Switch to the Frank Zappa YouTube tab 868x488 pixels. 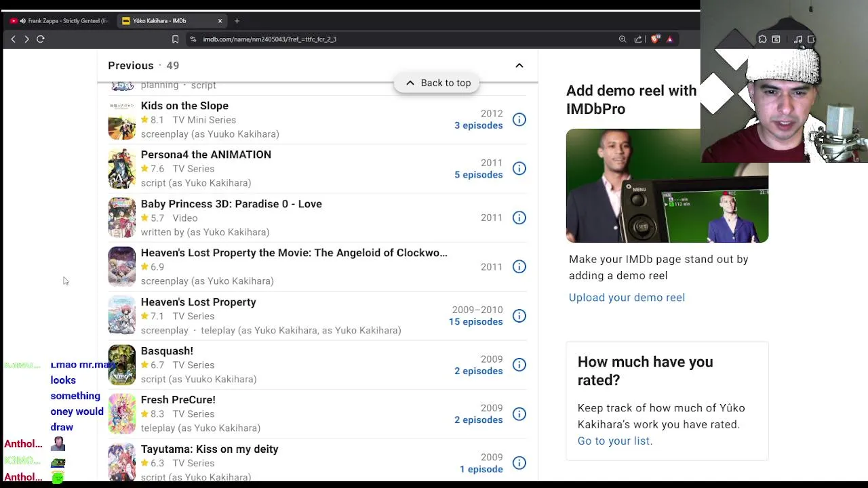point(61,21)
